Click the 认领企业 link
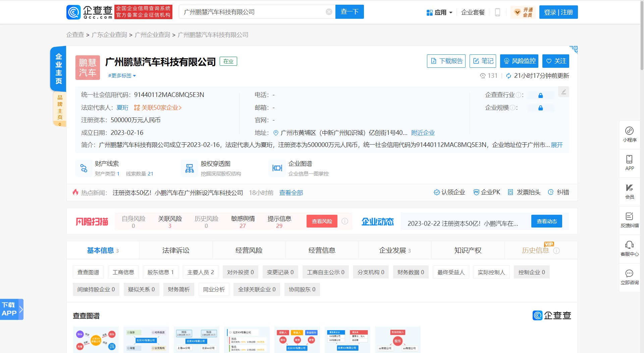 tap(449, 192)
